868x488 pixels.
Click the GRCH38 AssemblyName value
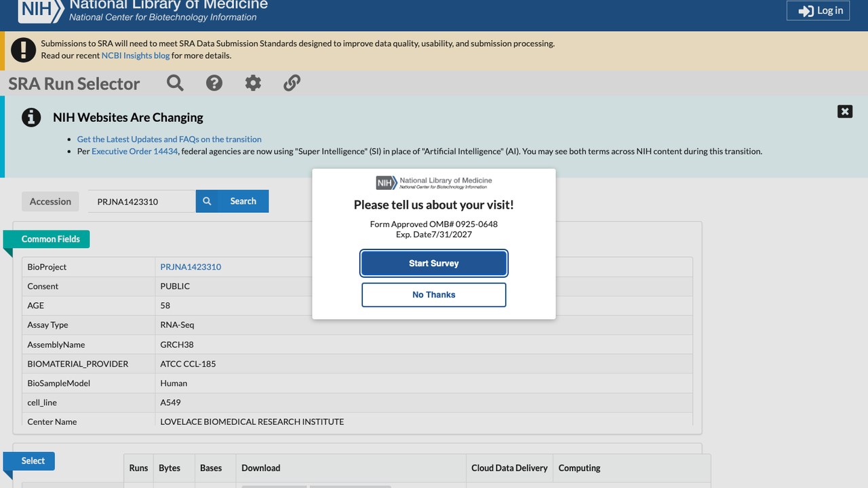(x=177, y=344)
